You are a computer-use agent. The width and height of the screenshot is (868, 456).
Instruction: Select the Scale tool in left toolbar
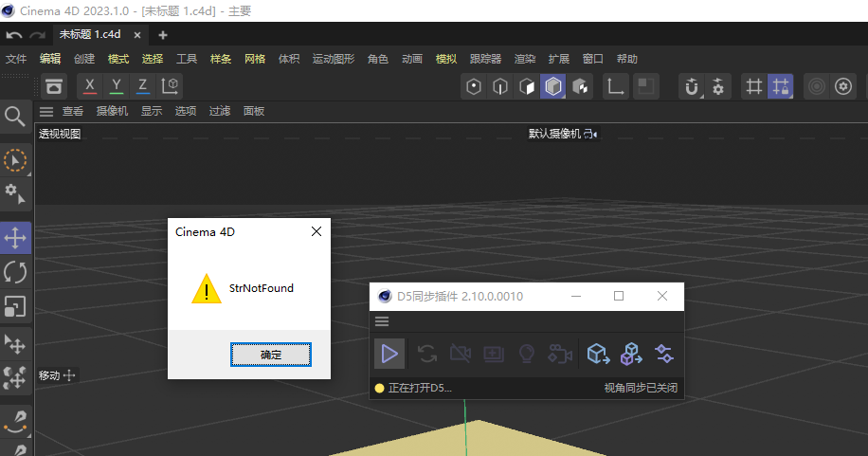(x=15, y=306)
